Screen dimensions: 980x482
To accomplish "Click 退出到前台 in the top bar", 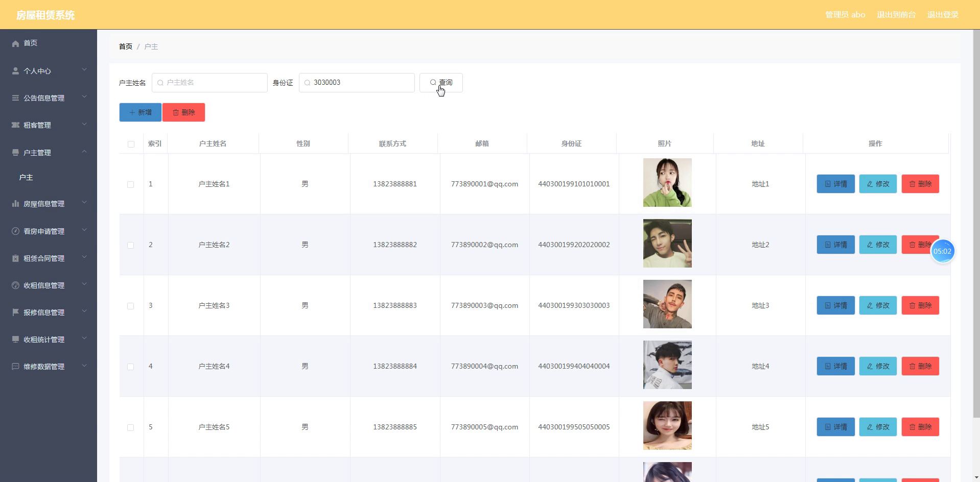I will click(x=896, y=15).
